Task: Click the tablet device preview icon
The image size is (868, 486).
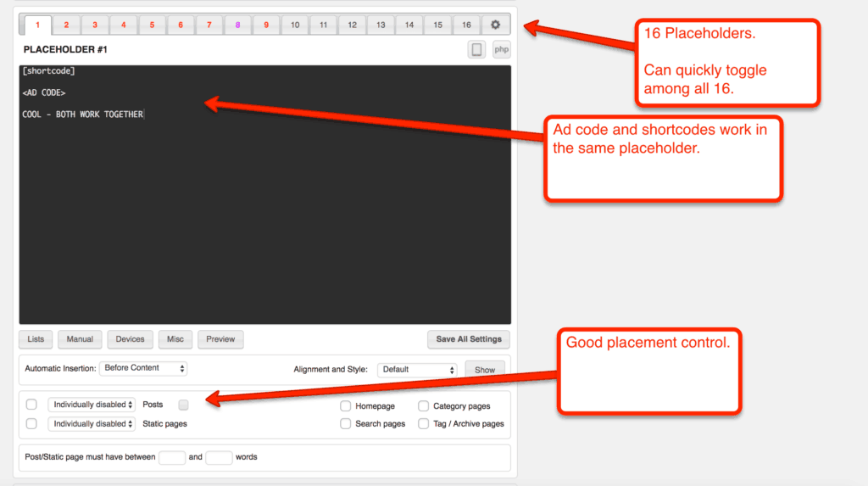Action: tap(476, 50)
